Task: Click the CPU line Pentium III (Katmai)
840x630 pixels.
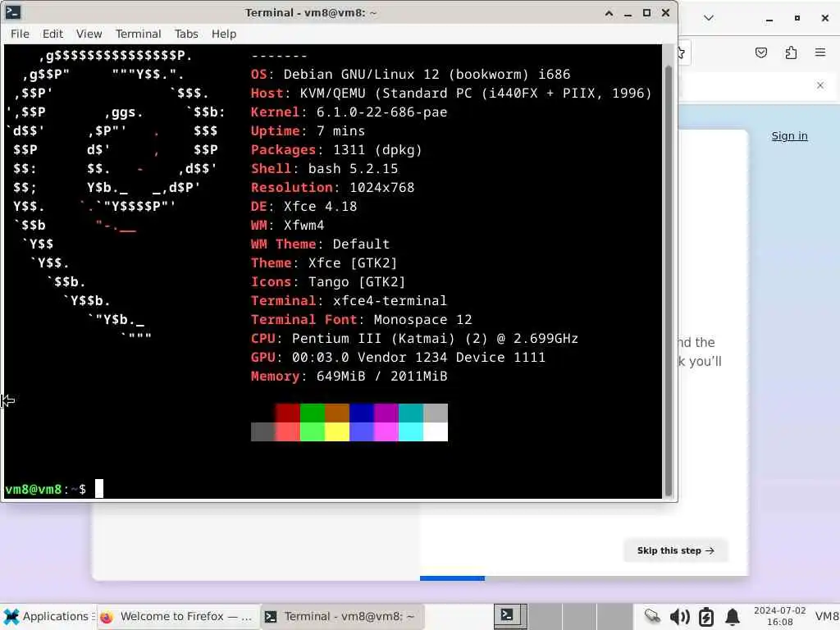Action: click(x=414, y=339)
